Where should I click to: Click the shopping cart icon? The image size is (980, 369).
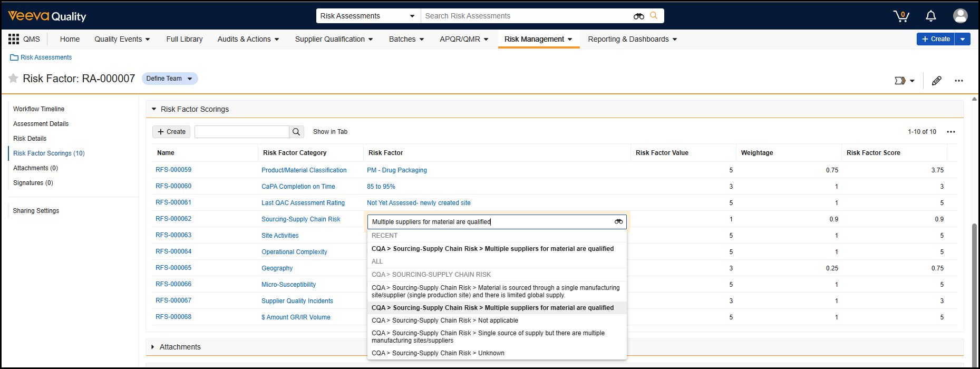click(x=901, y=16)
